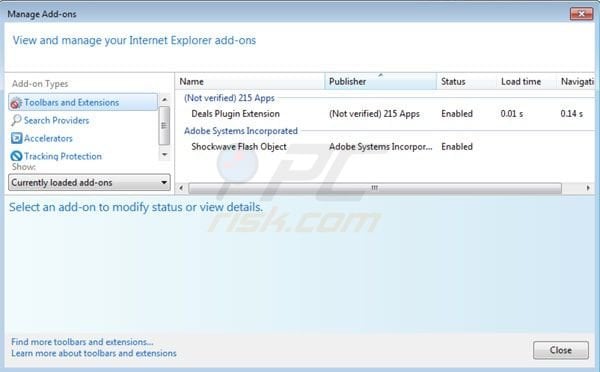Click Enabled status of Deals Plugin Extension
The height and width of the screenshot is (372, 600).
(457, 114)
